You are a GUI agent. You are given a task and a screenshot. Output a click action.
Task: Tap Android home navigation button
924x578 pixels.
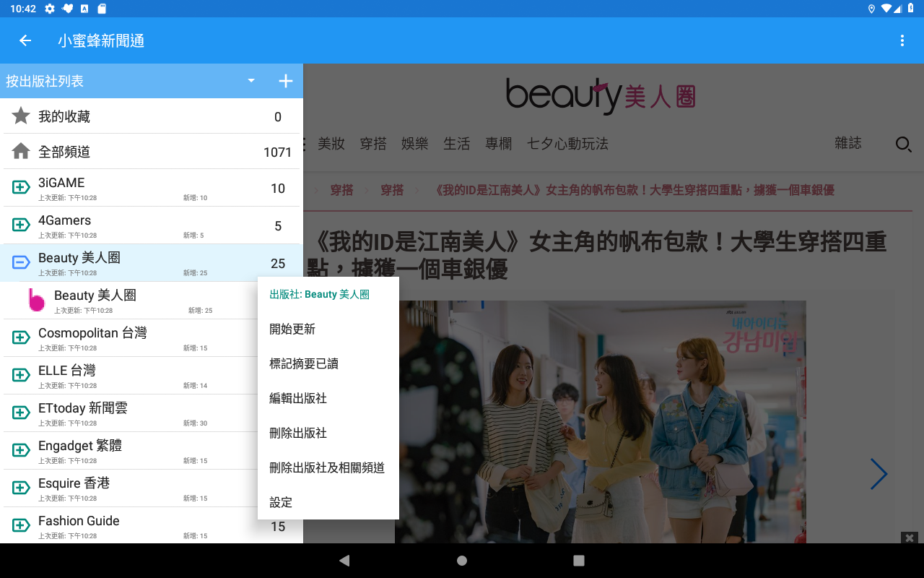click(462, 561)
